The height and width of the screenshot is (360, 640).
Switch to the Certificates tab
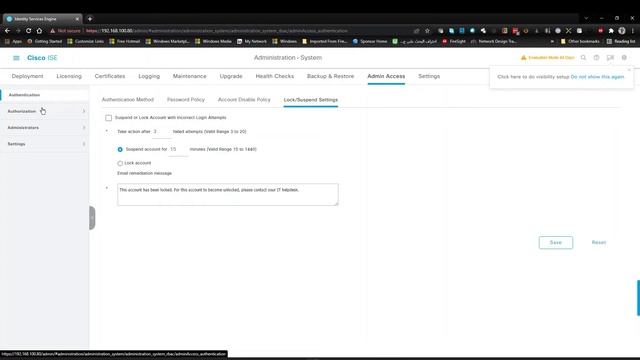(110, 76)
